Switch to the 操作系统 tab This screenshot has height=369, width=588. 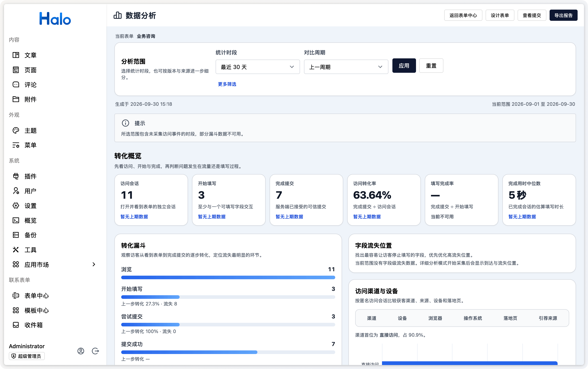click(473, 318)
